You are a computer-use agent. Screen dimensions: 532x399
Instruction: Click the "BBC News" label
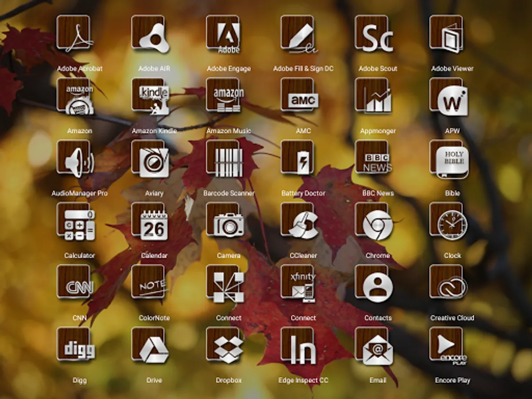click(x=378, y=193)
